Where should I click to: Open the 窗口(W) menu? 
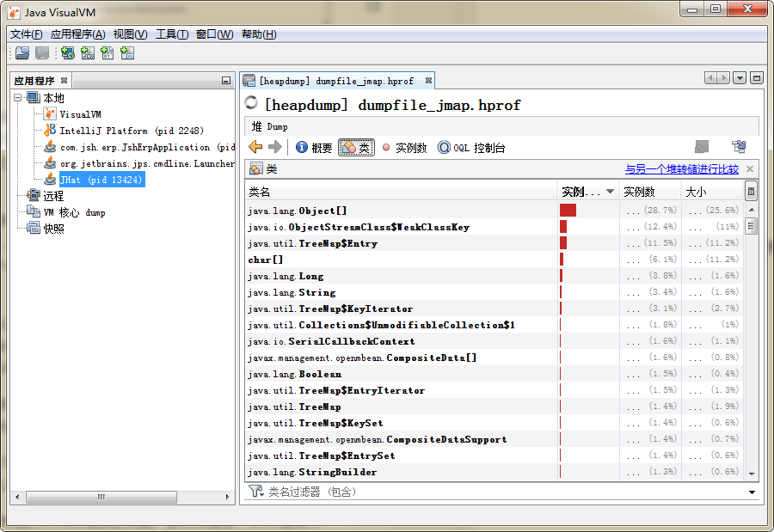(214, 34)
